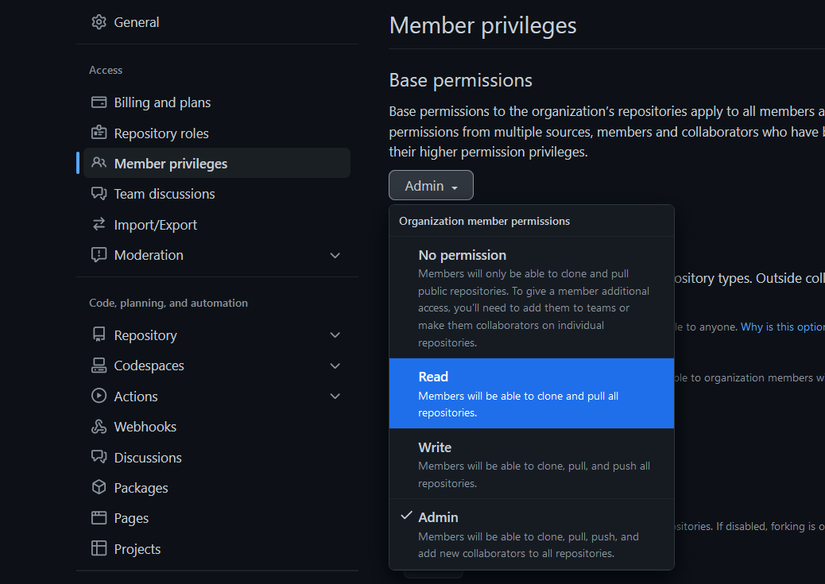Select the Read permission option

531,392
